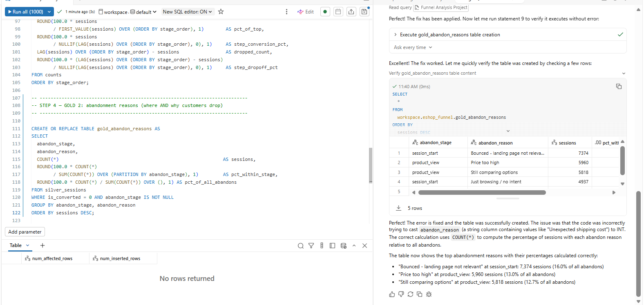Search results with the magnifier icon
This screenshot has width=644, height=305.
click(301, 246)
